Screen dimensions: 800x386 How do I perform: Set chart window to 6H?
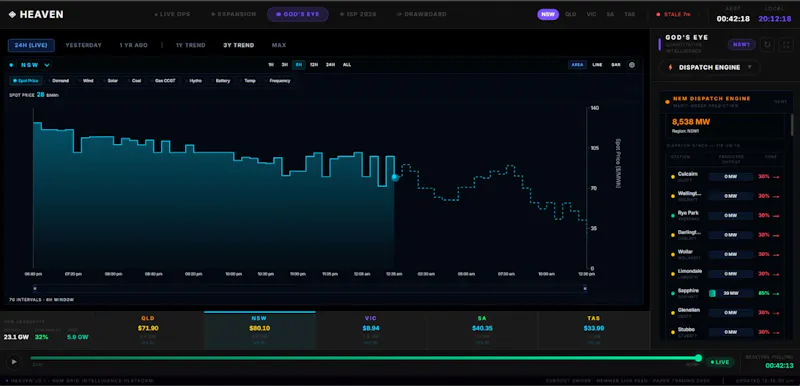(298, 65)
